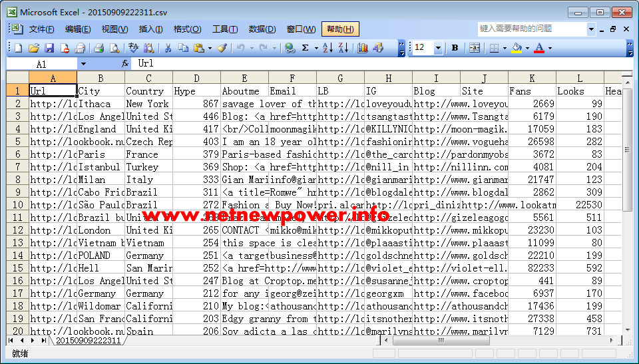Select column K header
This screenshot has width=639, height=364.
point(532,78)
